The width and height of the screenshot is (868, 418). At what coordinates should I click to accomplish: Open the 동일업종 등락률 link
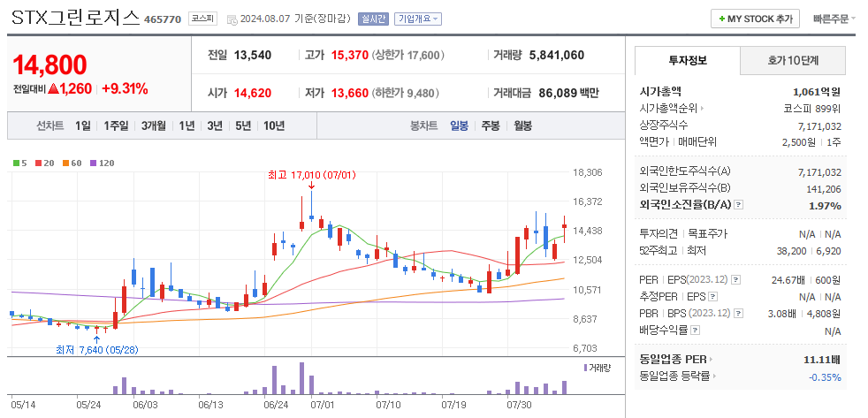678,377
